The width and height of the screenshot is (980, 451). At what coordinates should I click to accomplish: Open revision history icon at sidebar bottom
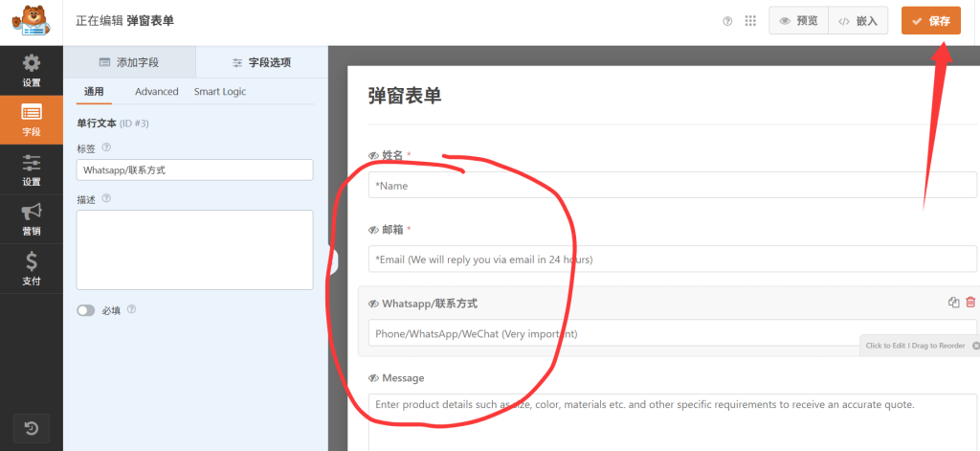[x=32, y=429]
